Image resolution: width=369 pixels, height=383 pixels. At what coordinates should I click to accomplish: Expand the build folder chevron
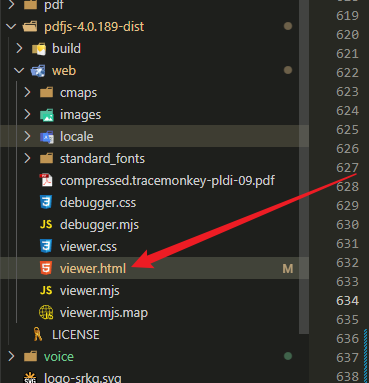19,48
